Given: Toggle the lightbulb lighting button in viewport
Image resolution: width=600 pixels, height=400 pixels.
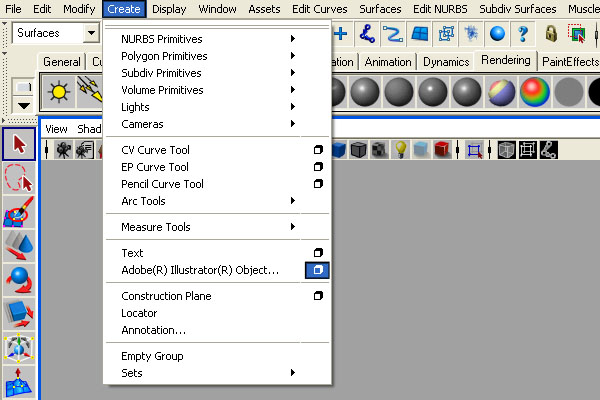Looking at the screenshot, I should [x=401, y=150].
